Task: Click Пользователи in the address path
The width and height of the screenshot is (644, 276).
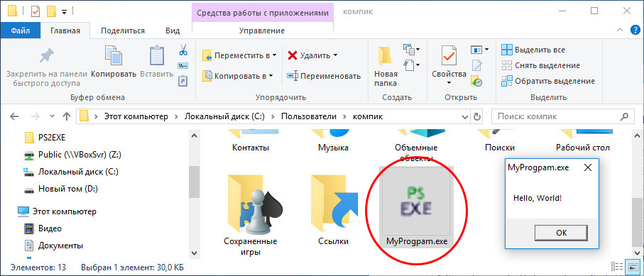Action: click(309, 116)
